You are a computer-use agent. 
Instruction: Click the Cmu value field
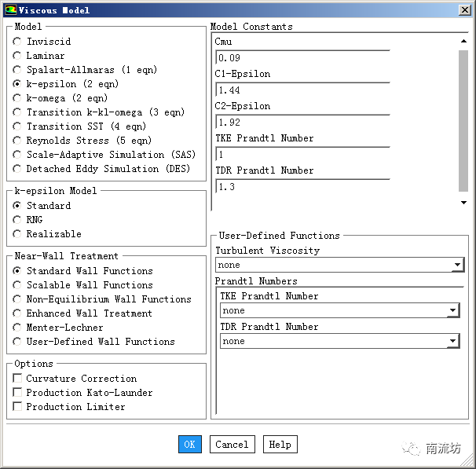tap(302, 57)
